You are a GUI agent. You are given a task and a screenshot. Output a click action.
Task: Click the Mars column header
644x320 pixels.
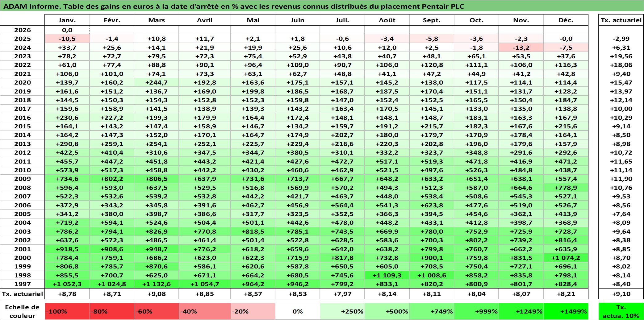pyautogui.click(x=157, y=20)
